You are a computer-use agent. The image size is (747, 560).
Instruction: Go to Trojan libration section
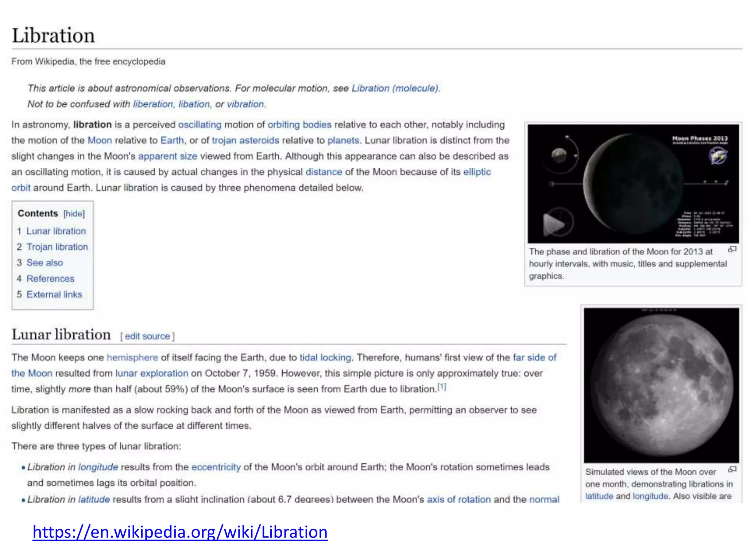click(x=57, y=247)
